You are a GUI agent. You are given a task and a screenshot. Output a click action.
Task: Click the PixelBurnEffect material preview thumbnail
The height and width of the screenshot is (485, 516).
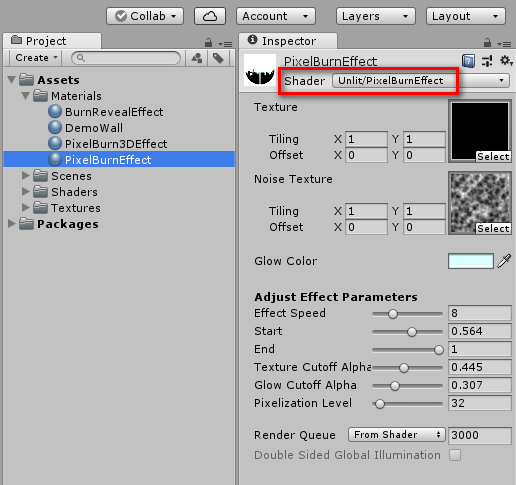[260, 70]
